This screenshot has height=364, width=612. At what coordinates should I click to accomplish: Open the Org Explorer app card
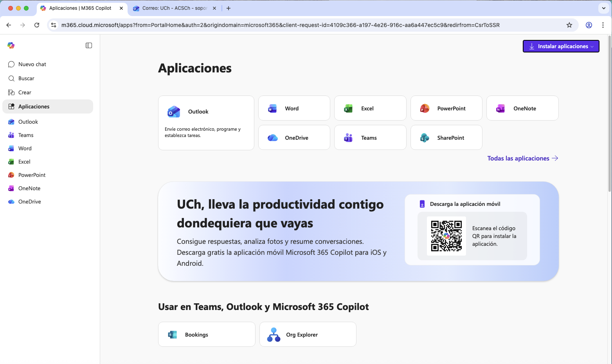308,334
